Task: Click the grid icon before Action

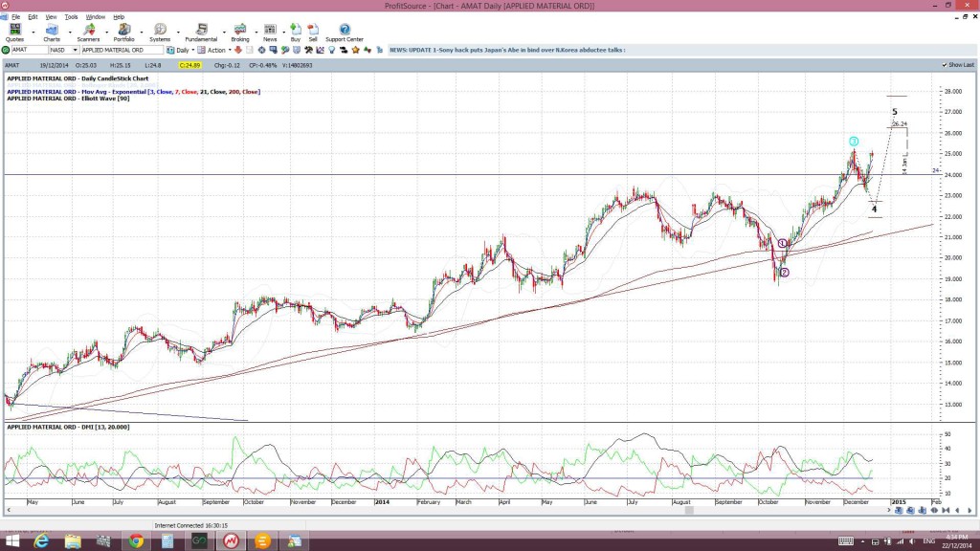Action: click(x=201, y=50)
